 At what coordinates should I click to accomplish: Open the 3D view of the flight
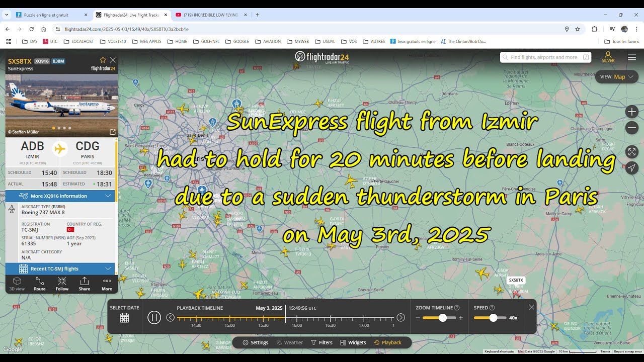pos(17,284)
